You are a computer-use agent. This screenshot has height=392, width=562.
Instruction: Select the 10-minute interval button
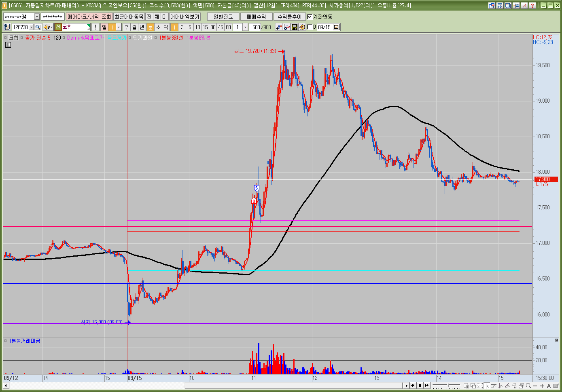point(197,27)
